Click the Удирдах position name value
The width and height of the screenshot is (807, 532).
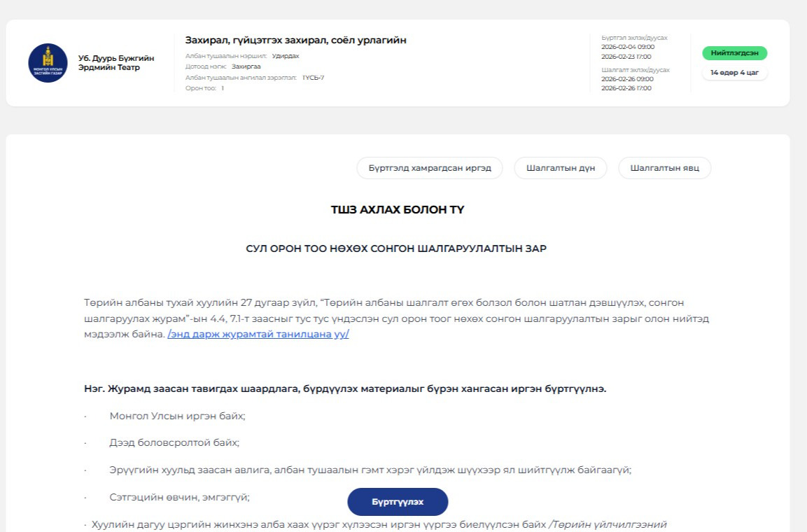(286, 56)
